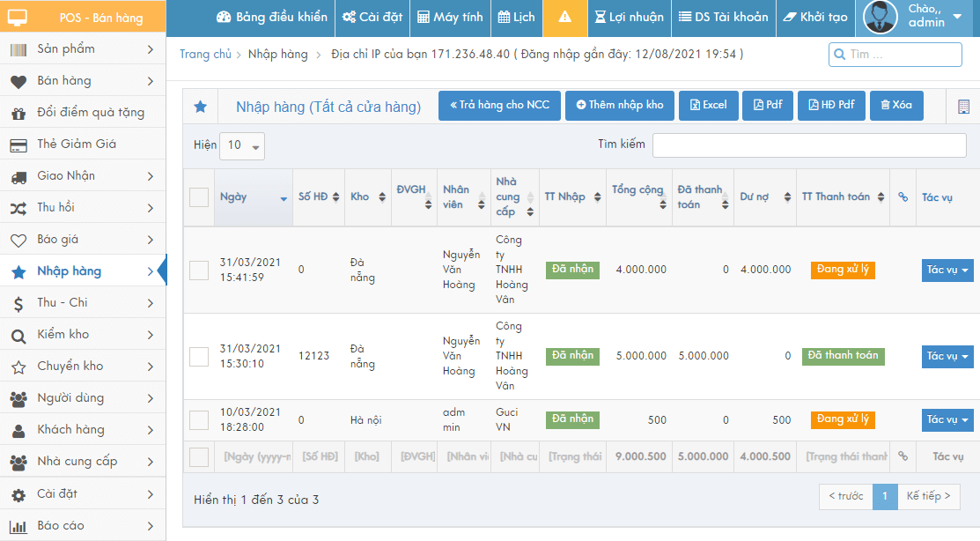Viewport: 980px width, 541px height.
Task: Click the yellow warning triangle icon
Action: tap(564, 18)
